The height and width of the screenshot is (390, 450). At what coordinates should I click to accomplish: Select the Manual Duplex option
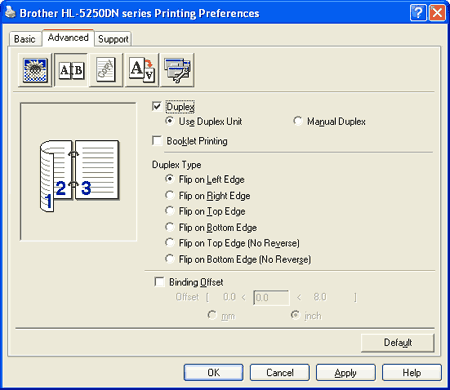(298, 121)
